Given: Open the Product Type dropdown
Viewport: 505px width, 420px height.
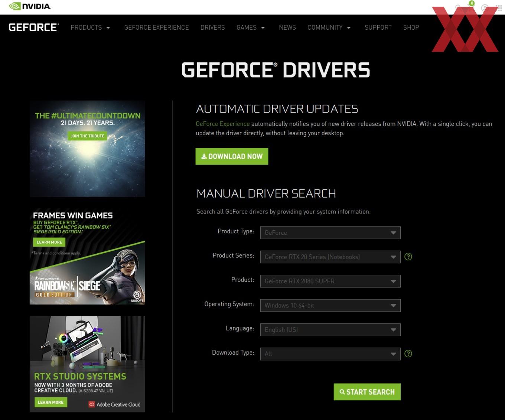Looking at the screenshot, I should [x=330, y=232].
